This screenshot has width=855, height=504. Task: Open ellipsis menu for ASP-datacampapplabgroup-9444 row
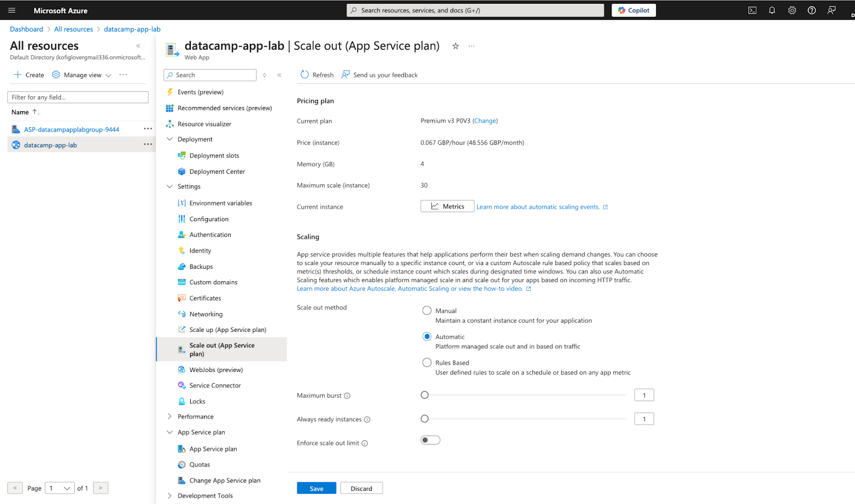(x=148, y=129)
